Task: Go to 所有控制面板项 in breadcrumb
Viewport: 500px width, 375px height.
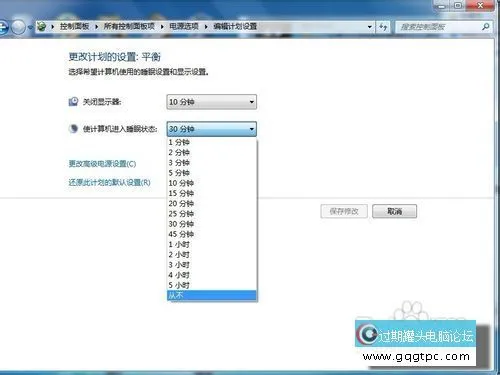Action: 129,26
